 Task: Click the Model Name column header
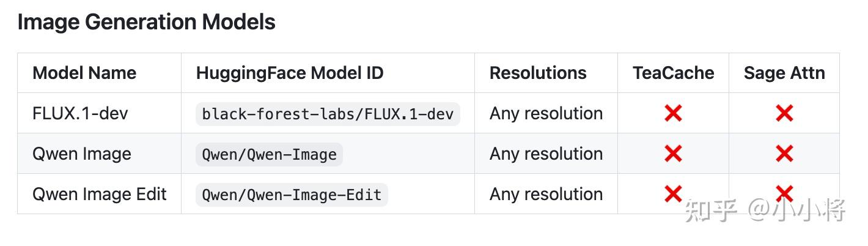(84, 73)
